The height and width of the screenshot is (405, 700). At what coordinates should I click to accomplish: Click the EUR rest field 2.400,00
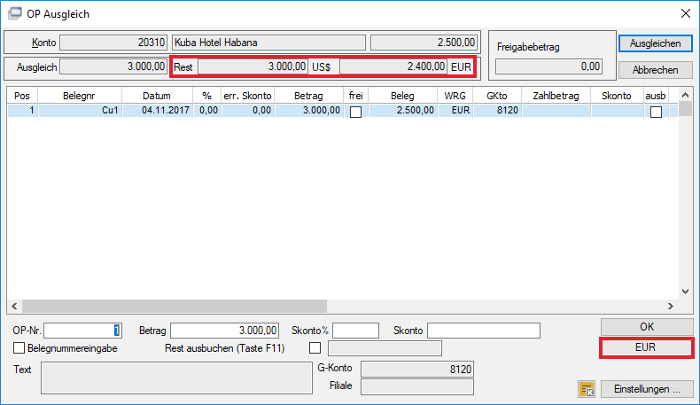click(x=393, y=67)
